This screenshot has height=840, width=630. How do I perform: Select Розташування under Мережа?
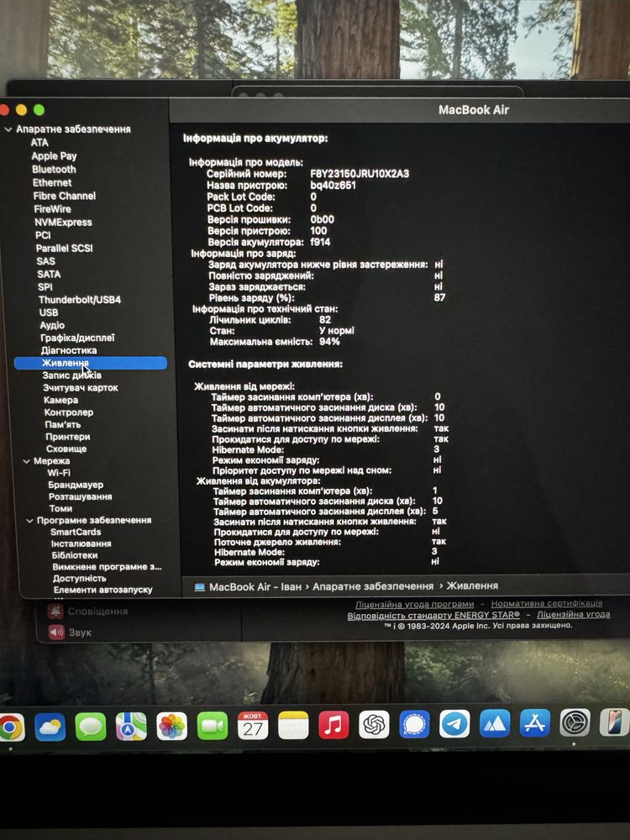tap(81, 496)
